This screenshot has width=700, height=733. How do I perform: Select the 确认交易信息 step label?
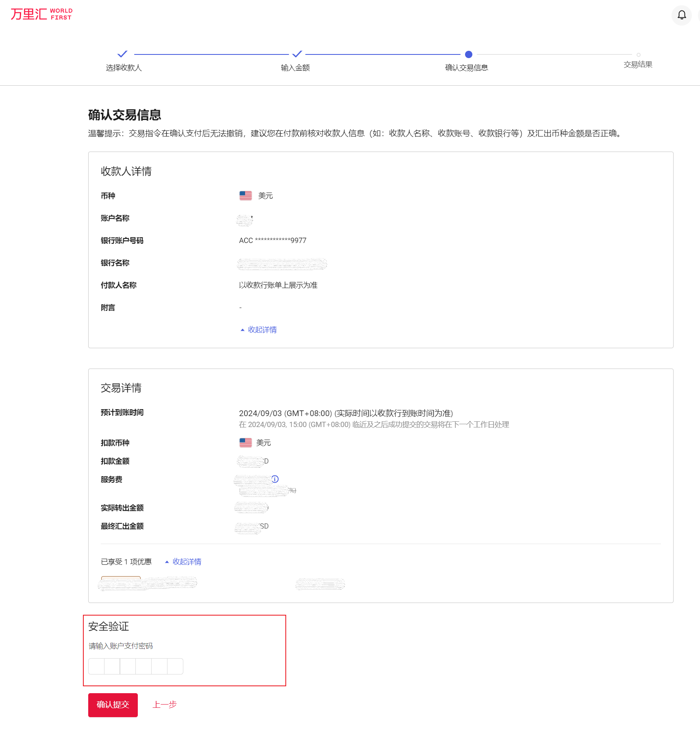point(467,68)
